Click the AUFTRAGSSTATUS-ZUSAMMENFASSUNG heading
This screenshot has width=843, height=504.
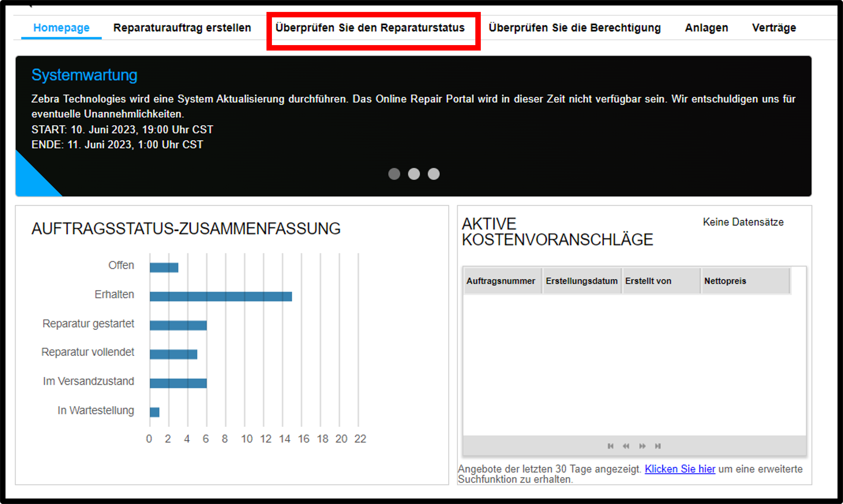tap(186, 229)
